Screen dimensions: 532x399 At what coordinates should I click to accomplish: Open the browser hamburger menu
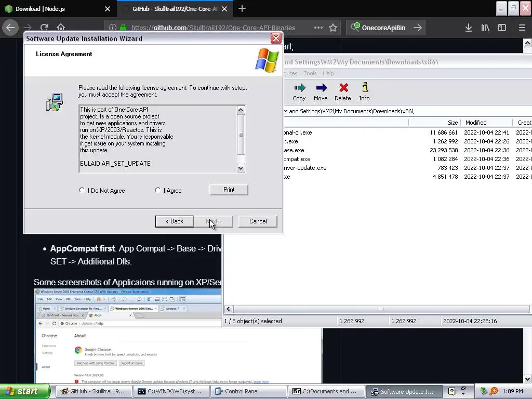pyautogui.click(x=522, y=28)
